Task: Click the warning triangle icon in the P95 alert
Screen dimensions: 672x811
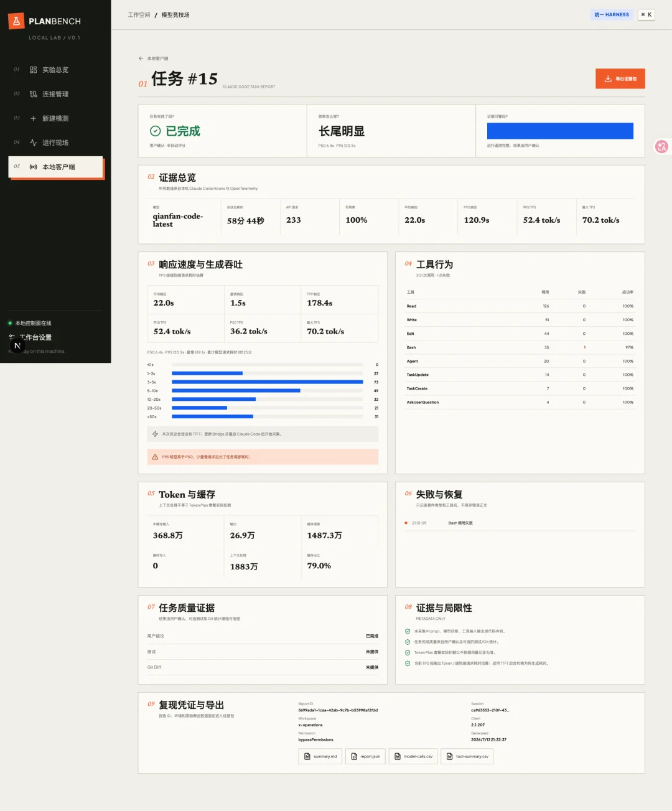Action: click(x=155, y=457)
